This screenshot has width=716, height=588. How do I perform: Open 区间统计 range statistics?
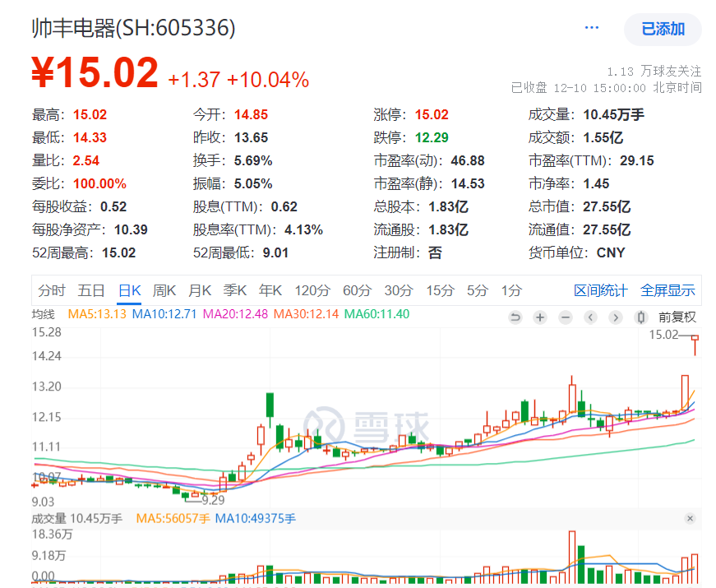[600, 290]
